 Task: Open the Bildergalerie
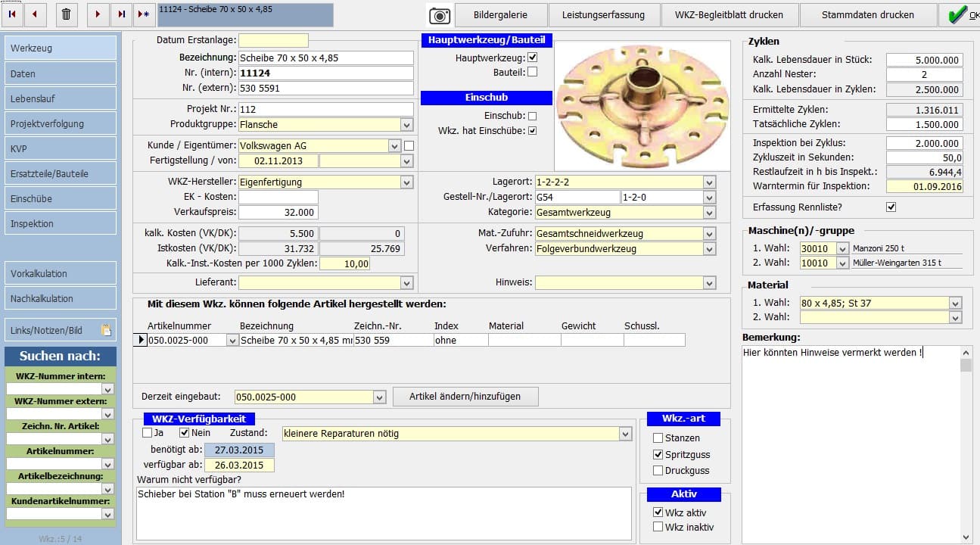pos(499,14)
